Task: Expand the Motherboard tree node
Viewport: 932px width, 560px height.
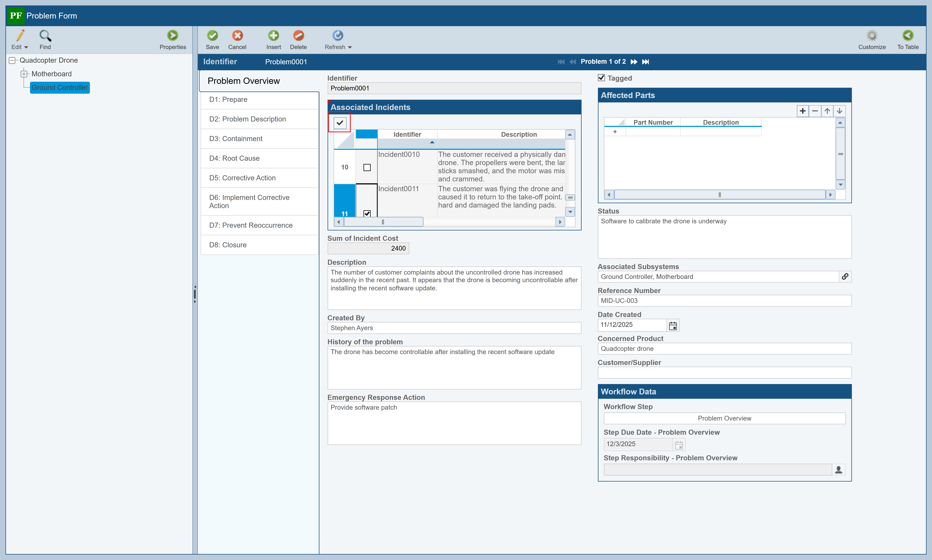Action: 24,74
